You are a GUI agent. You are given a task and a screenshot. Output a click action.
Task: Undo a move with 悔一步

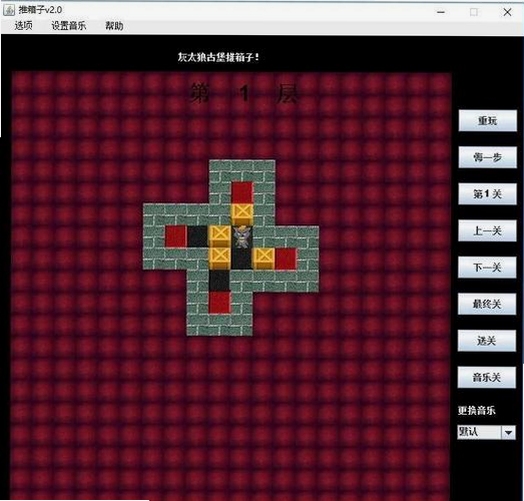tap(487, 157)
